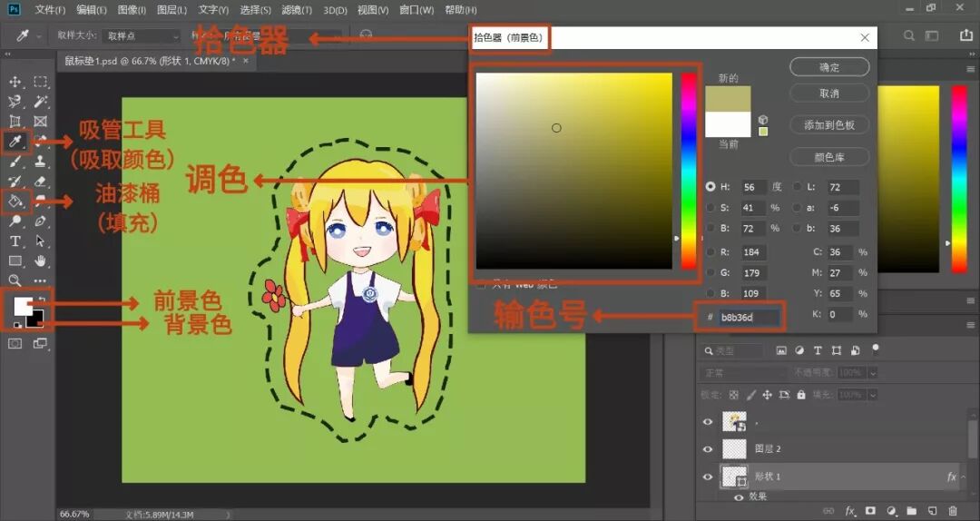
Task: Select the L: lightness radio button
Action: (x=798, y=186)
